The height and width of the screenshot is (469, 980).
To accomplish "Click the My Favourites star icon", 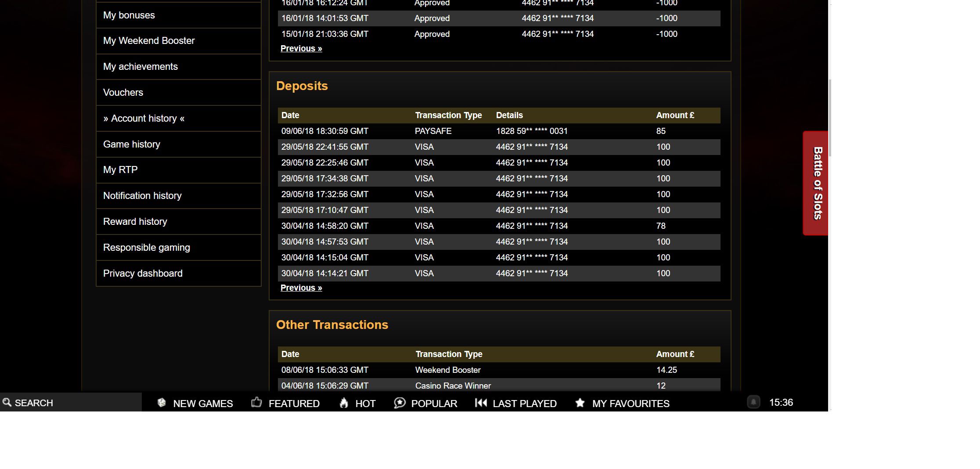I will point(580,403).
